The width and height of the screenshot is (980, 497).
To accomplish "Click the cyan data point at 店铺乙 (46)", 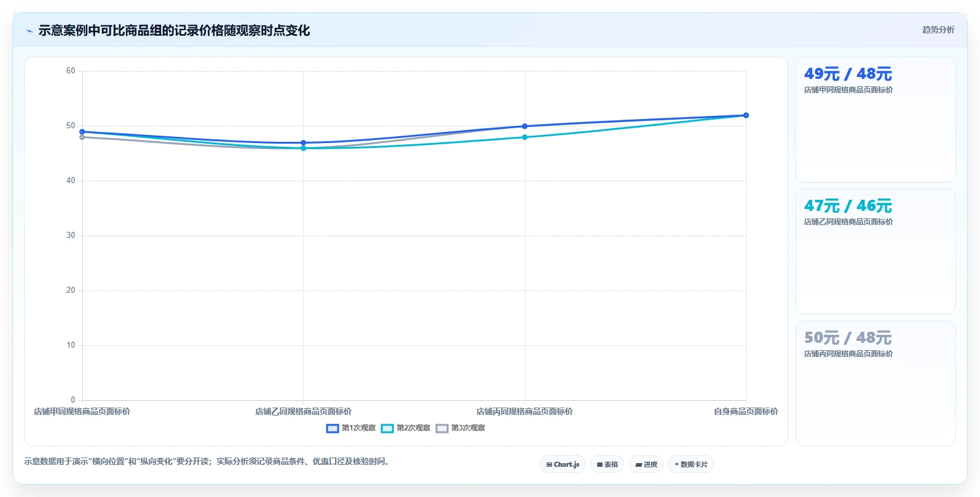I will (303, 149).
